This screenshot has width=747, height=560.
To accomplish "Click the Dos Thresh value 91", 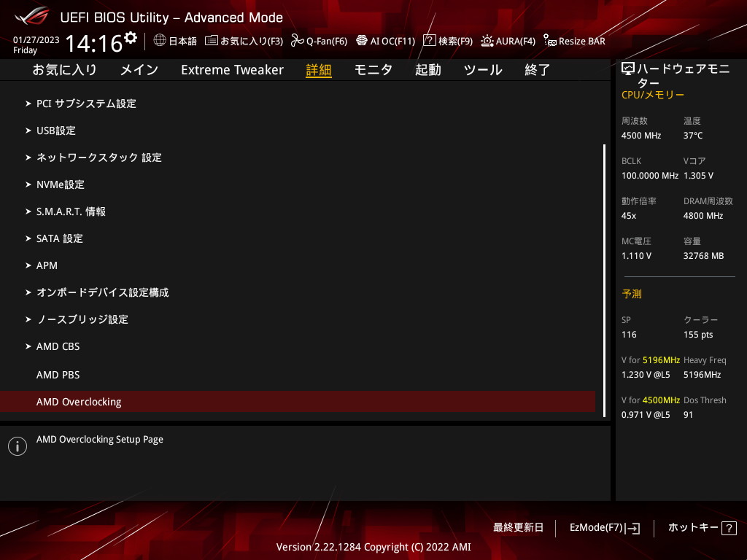I will click(688, 415).
